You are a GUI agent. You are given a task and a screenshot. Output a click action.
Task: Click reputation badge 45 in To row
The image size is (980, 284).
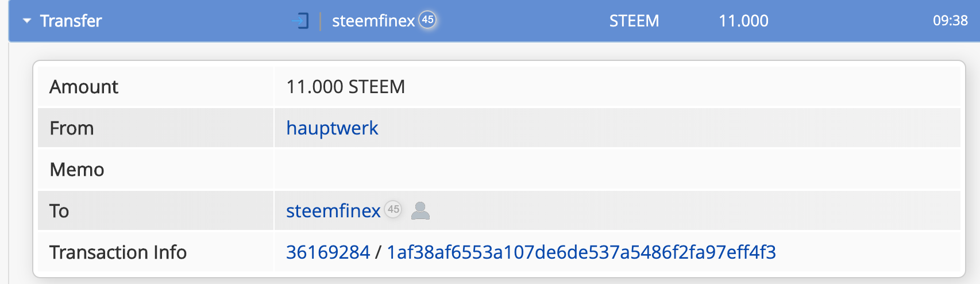point(393,209)
